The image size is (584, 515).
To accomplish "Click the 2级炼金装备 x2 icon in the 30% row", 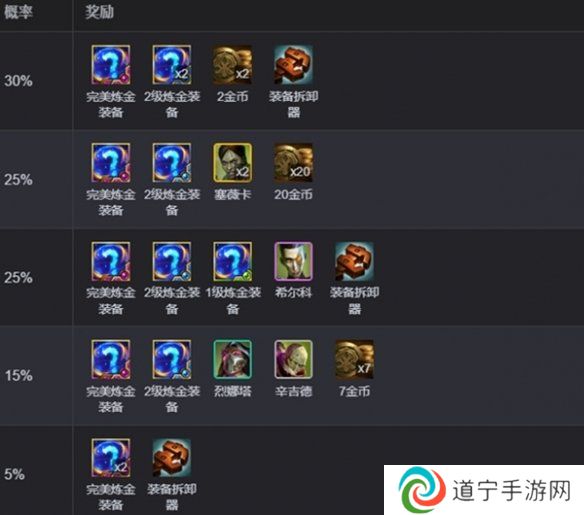I will (x=172, y=65).
